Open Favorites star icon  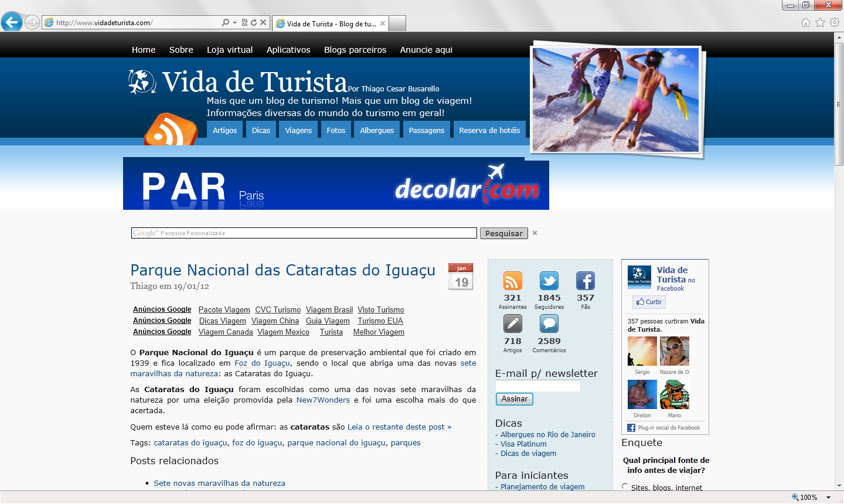pos(820,22)
